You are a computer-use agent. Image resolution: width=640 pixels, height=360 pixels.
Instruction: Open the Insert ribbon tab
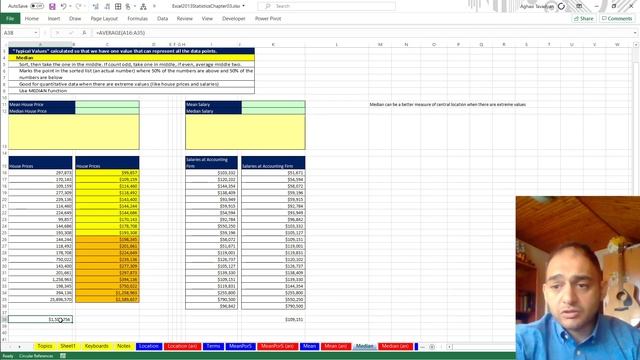click(54, 19)
